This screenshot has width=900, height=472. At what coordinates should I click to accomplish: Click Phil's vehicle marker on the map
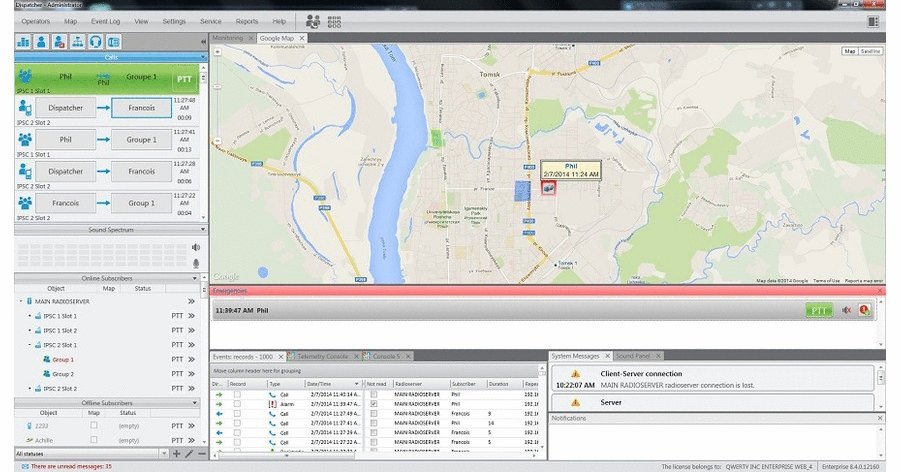click(x=548, y=187)
